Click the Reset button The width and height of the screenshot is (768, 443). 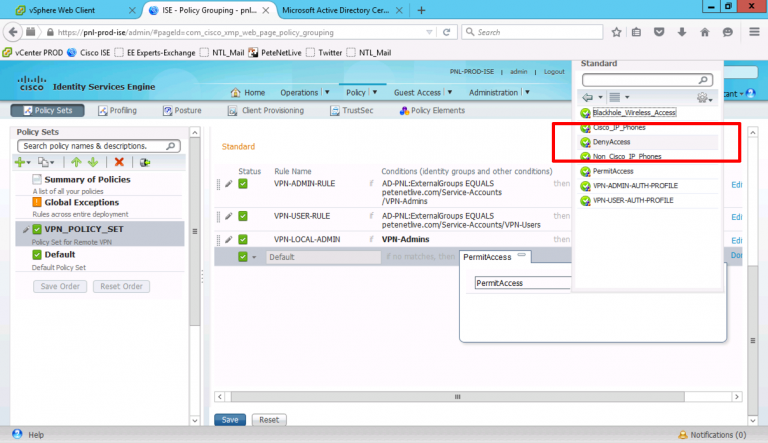(x=269, y=420)
